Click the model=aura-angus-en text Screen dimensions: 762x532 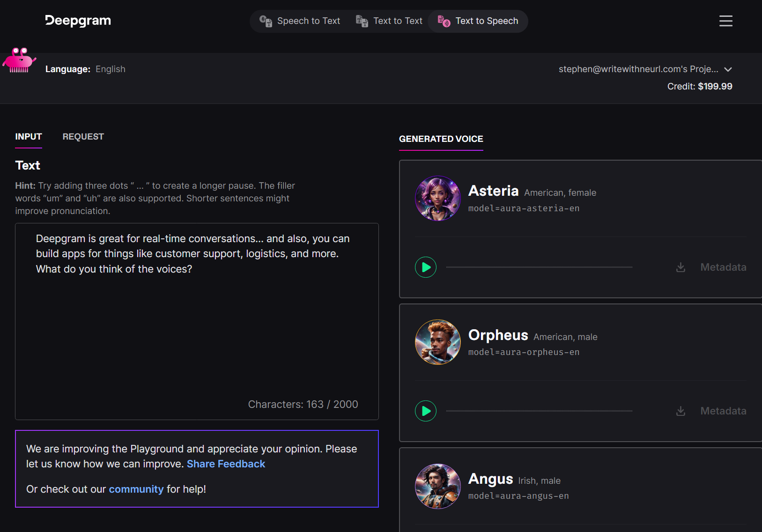518,496
